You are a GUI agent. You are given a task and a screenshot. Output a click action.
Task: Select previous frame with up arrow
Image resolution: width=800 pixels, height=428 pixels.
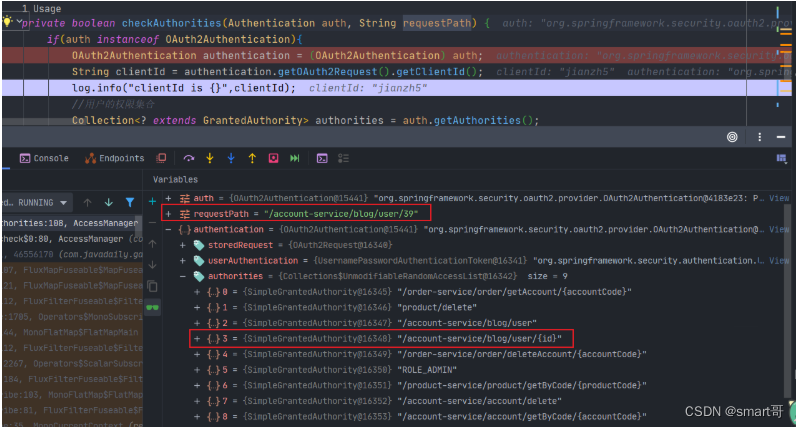tap(87, 203)
